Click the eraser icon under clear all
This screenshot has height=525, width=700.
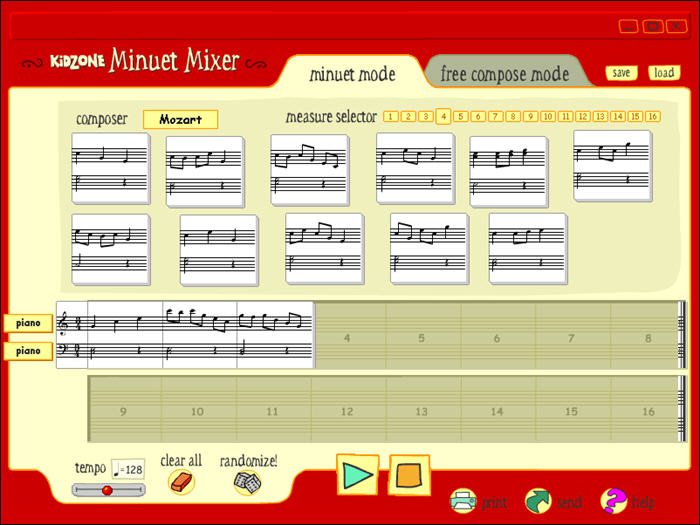click(181, 483)
